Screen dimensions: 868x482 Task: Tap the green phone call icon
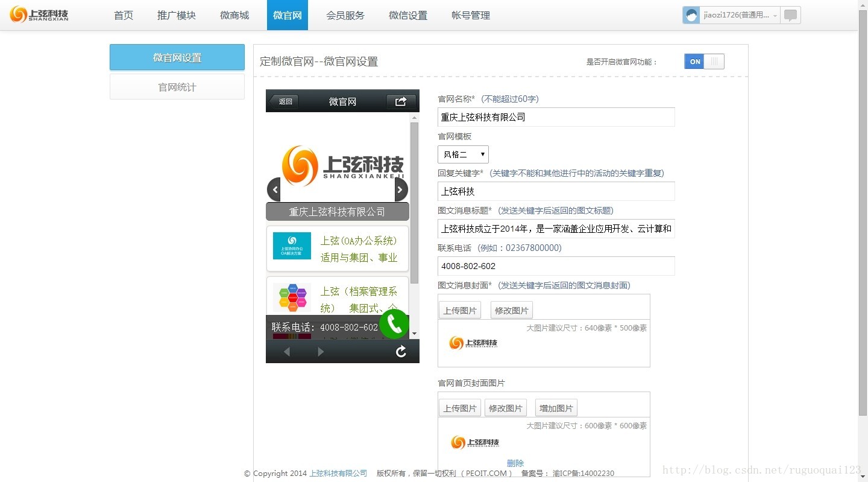pos(394,324)
